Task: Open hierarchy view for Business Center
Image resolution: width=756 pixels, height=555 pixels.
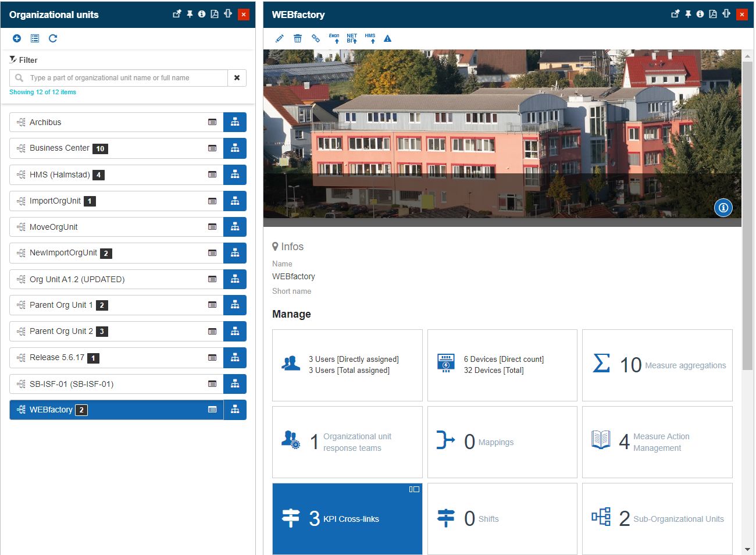Action: pos(235,148)
